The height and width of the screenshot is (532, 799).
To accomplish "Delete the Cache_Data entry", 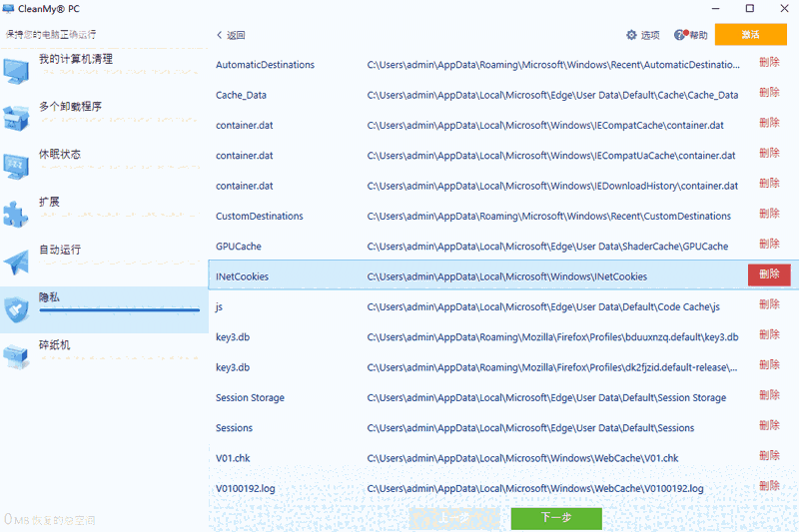I will click(x=769, y=92).
